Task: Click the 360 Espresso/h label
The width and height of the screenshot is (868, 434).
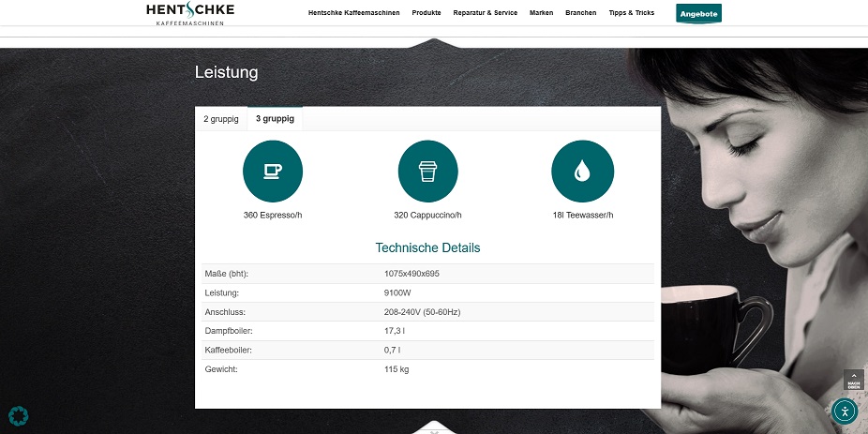Action: click(273, 216)
